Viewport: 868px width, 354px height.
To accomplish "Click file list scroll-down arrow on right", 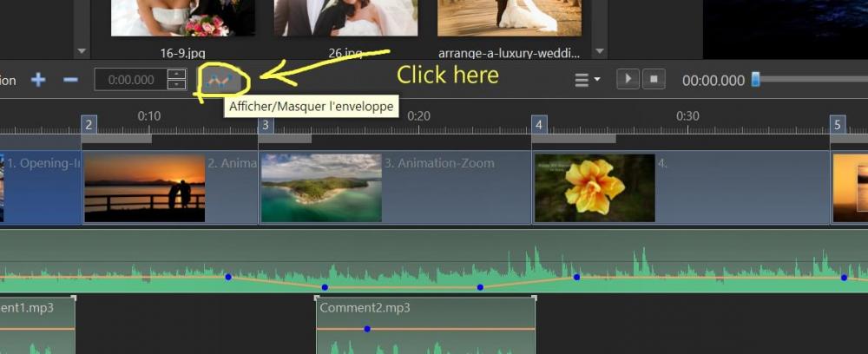I will [599, 51].
